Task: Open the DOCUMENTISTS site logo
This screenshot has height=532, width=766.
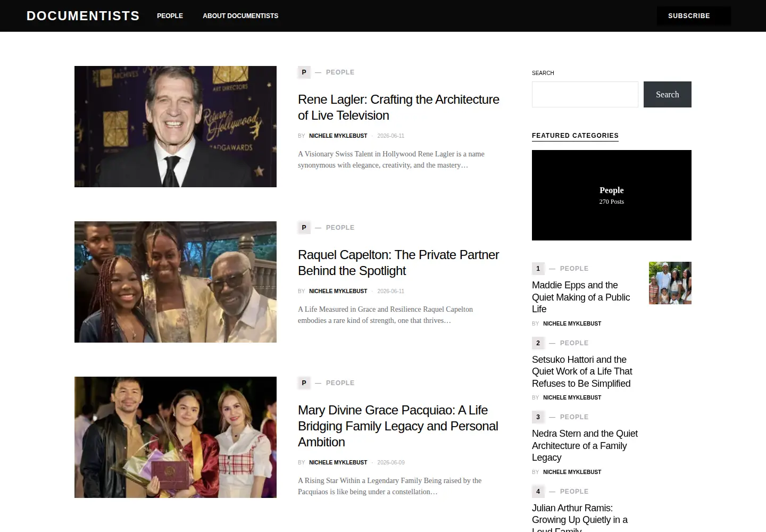Action: tap(83, 16)
